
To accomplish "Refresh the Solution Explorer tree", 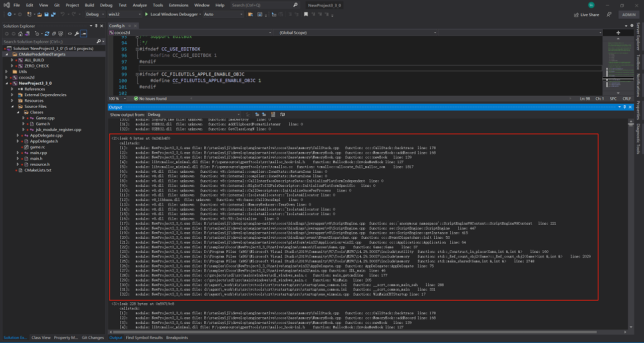I will click(x=46, y=33).
